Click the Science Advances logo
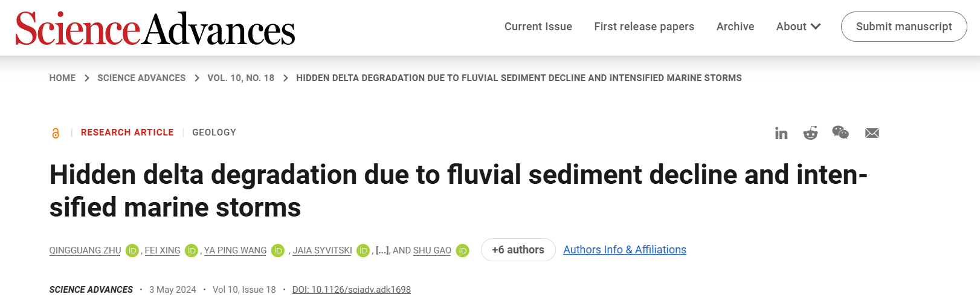This screenshot has height=300, width=980. pyautogui.click(x=155, y=28)
